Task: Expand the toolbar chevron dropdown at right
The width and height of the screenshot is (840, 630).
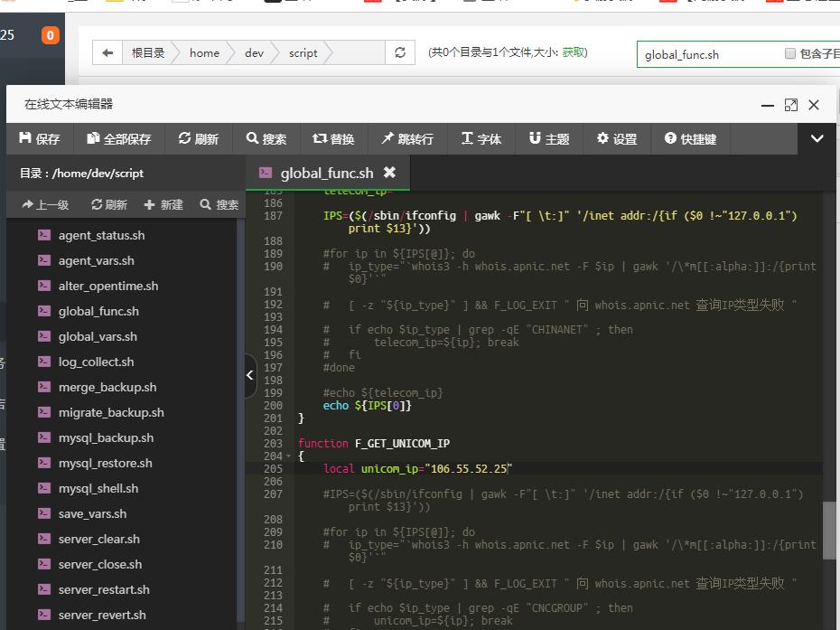Action: pyautogui.click(x=817, y=138)
